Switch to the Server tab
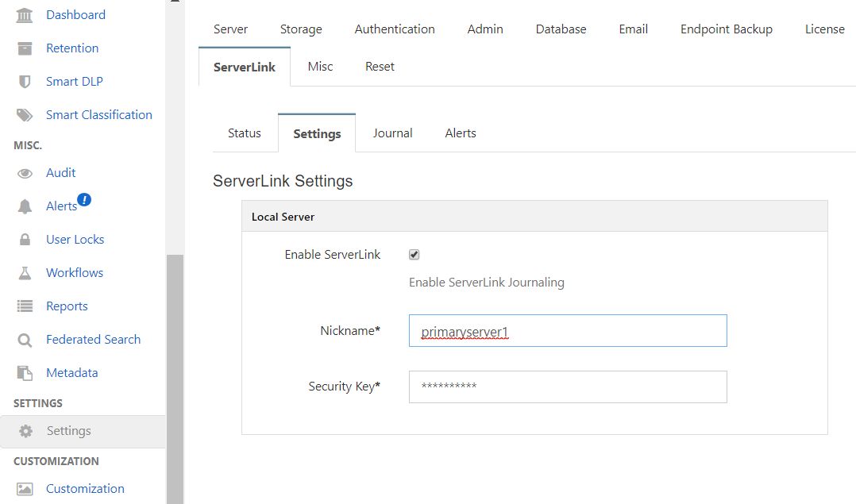Viewport: 856px width, 504px height. (x=230, y=29)
